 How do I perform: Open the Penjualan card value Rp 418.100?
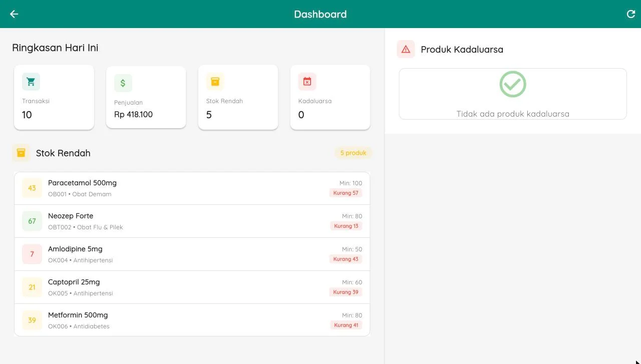133,115
